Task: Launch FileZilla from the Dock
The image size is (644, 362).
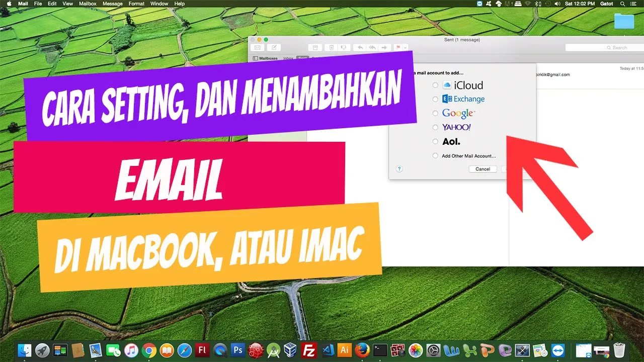Action: pyautogui.click(x=308, y=350)
